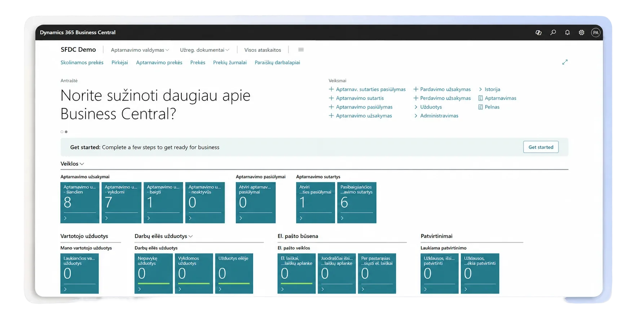Screen dimensions: 644x318
Task: Click arrow on the 'Pasibaigiančios sutartys' tile
Action: pos(342,218)
